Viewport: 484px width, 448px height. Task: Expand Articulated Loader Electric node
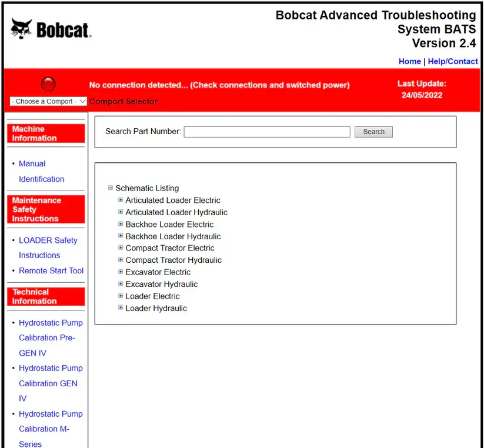pyautogui.click(x=121, y=200)
